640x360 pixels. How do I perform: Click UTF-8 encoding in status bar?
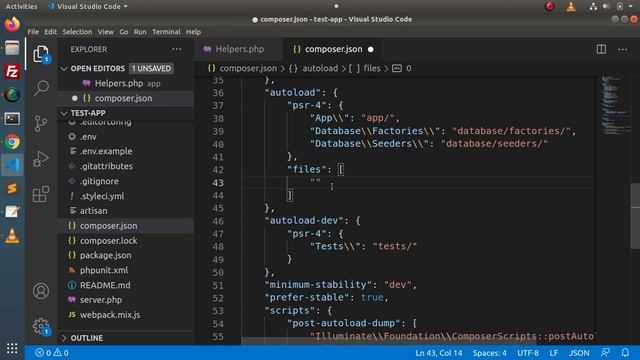point(528,353)
